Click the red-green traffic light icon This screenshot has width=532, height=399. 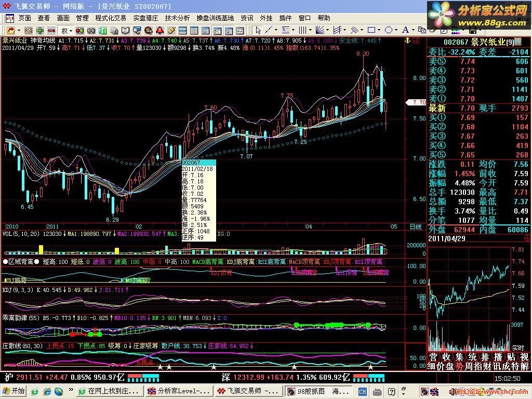(79, 31)
